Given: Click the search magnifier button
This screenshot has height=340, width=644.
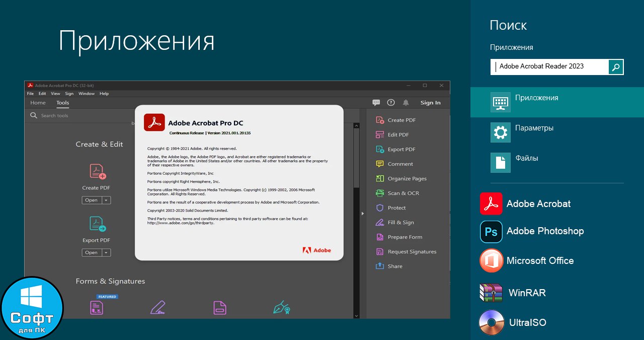Looking at the screenshot, I should tap(616, 66).
